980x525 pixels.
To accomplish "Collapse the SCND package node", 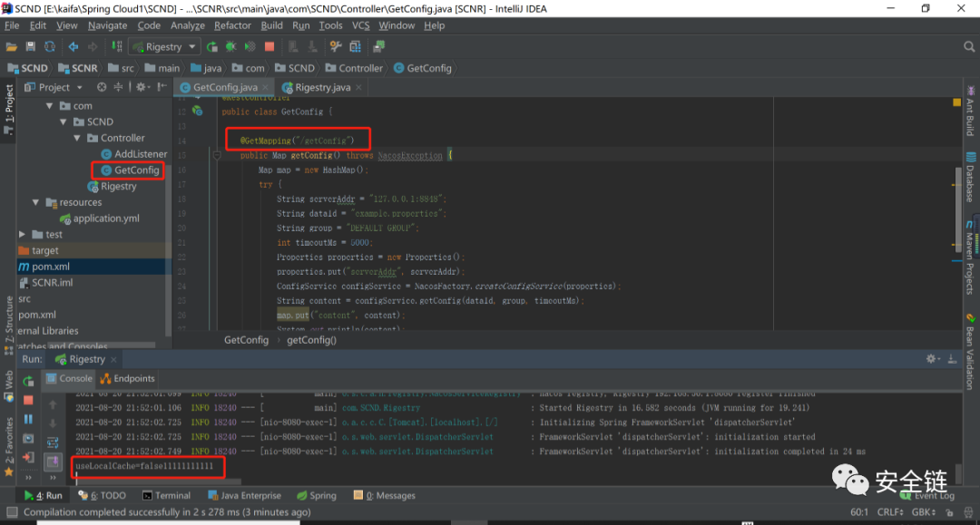I will pyautogui.click(x=64, y=122).
